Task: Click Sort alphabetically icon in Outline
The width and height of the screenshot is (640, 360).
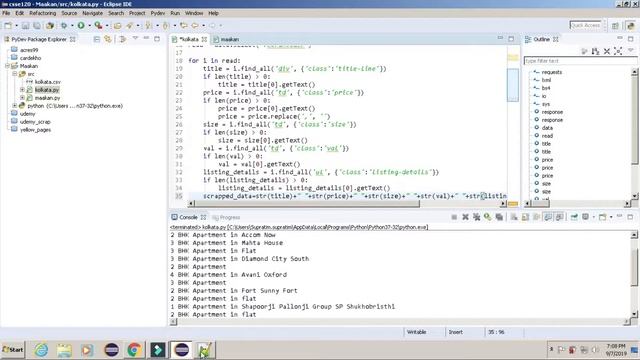Action: tap(596, 51)
